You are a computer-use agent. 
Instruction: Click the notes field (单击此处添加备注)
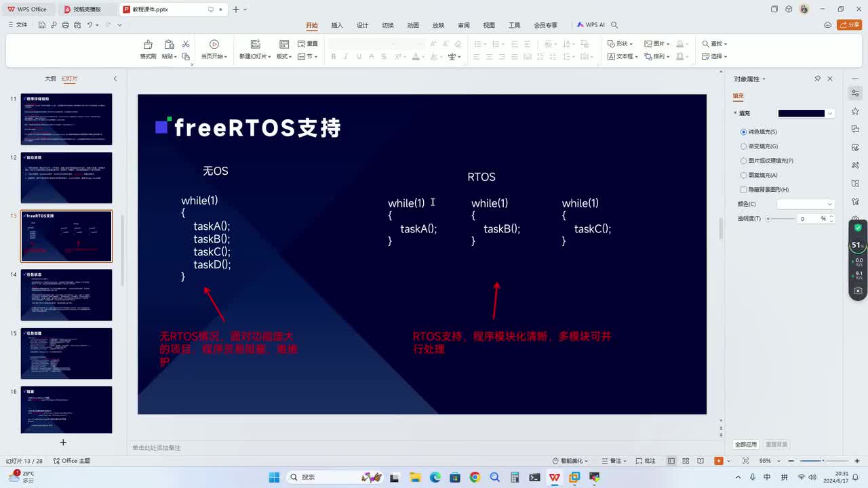click(x=157, y=448)
